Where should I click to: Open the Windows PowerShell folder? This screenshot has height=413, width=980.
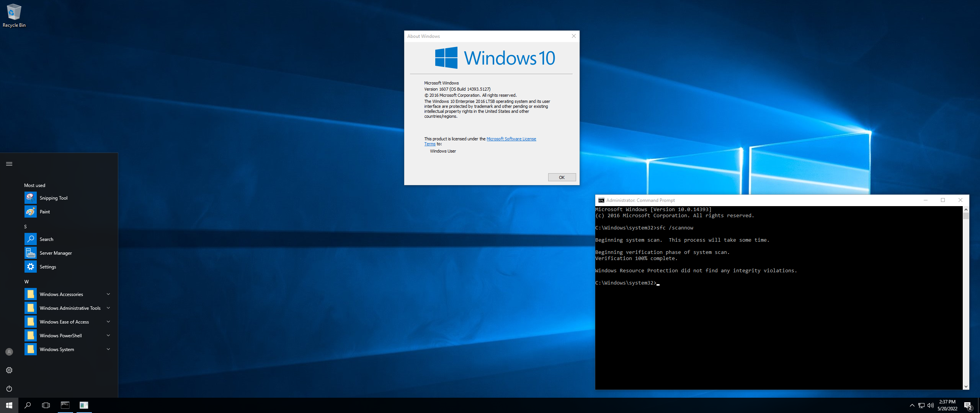point(68,335)
